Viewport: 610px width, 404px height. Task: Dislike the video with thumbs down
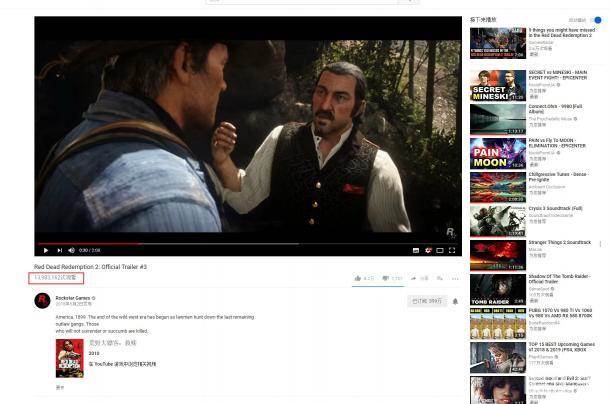click(387, 278)
